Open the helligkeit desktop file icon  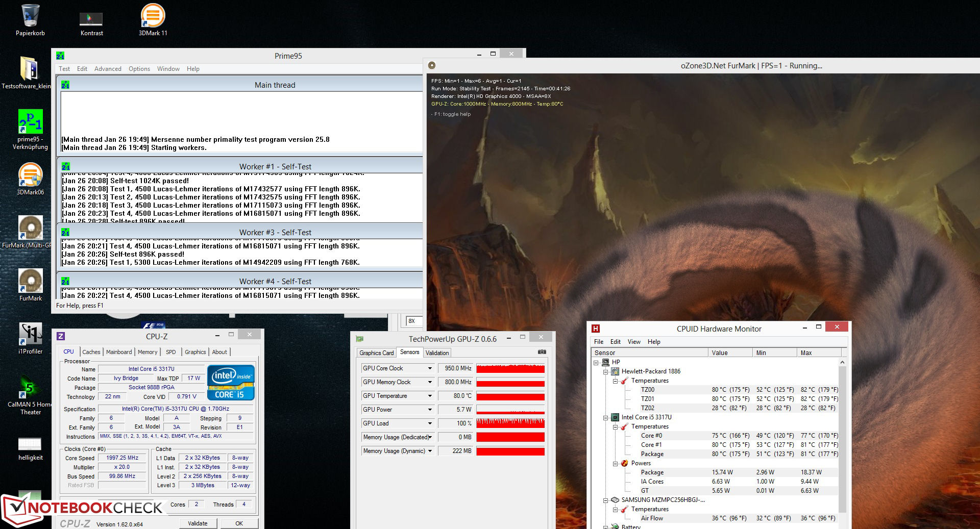[30, 443]
